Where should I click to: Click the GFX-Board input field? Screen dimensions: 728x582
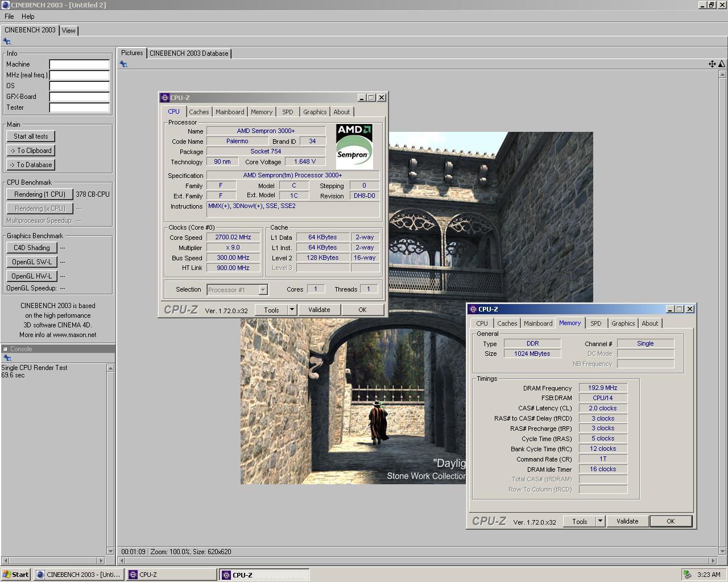(79, 97)
